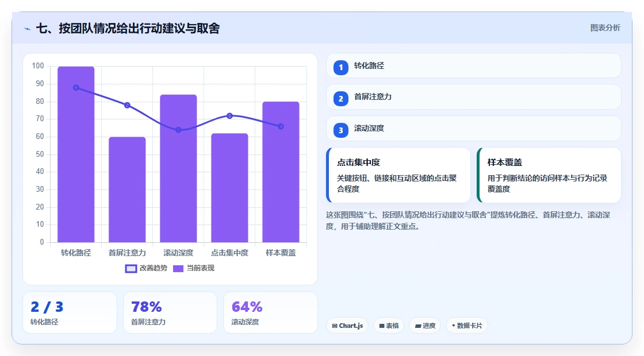Image resolution: width=644 pixels, height=356 pixels.
Task: Click the 转化路径 bar in chart
Action: click(76, 154)
